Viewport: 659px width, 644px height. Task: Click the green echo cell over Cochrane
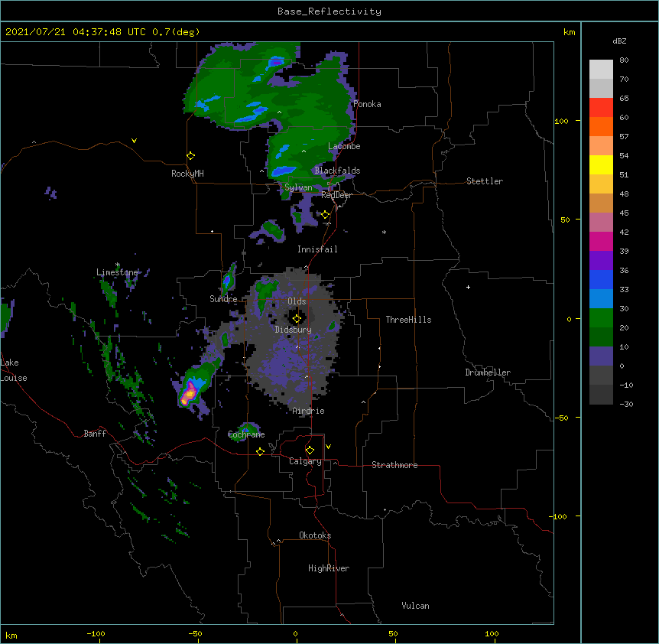coord(246,430)
